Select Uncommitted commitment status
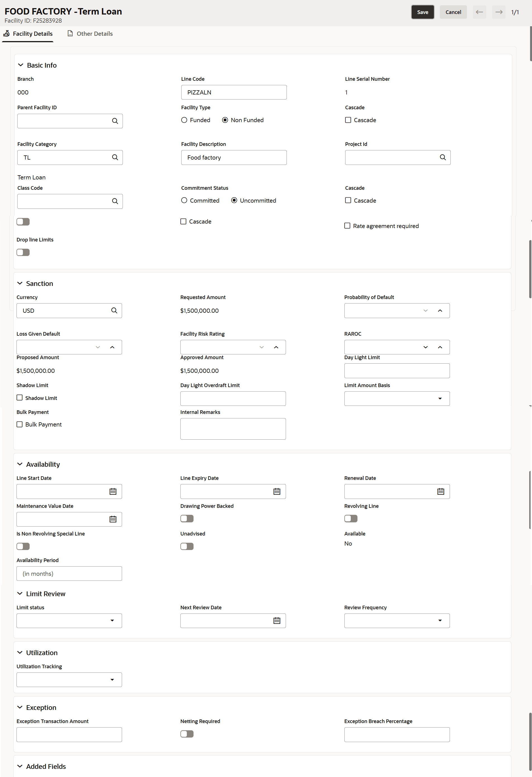Viewport: 532px width, 777px height. point(234,200)
